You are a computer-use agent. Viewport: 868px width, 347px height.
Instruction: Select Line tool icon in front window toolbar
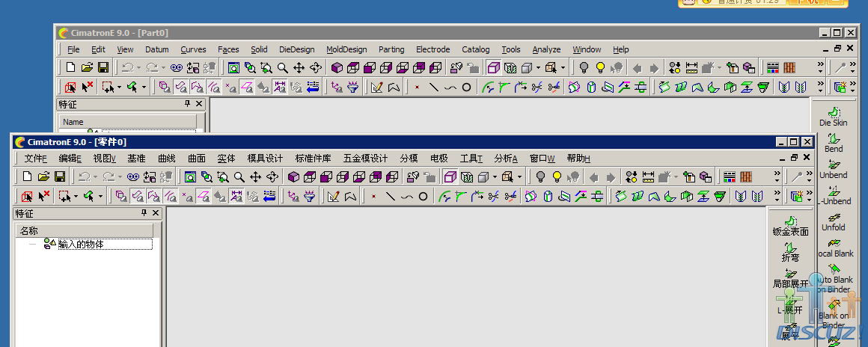coord(391,196)
